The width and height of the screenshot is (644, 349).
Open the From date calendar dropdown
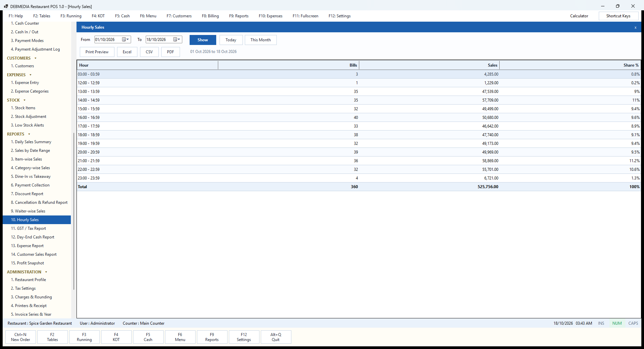pos(126,40)
